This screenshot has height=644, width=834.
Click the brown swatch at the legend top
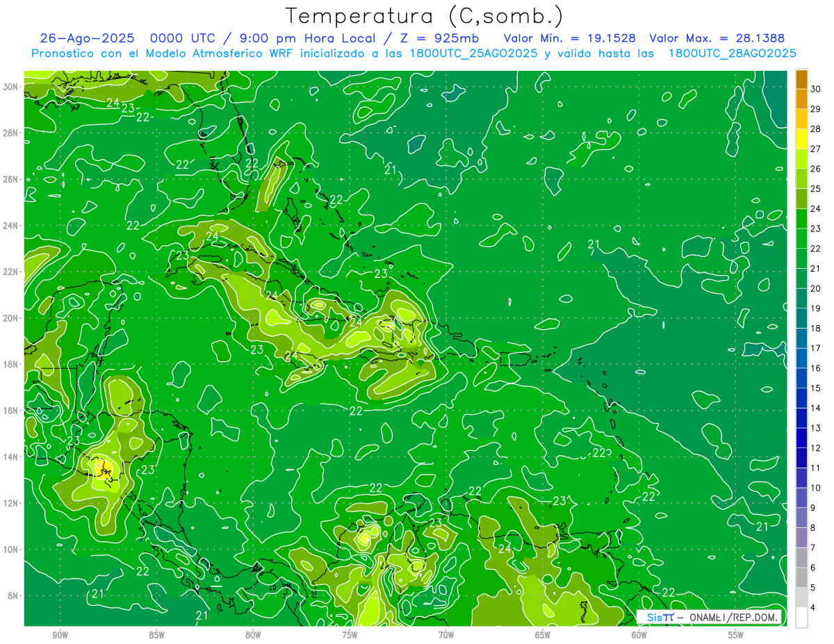(801, 79)
